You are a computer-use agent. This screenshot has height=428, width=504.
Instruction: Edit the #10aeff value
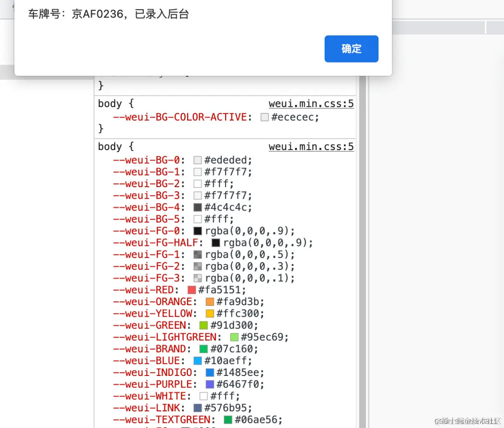coord(226,361)
